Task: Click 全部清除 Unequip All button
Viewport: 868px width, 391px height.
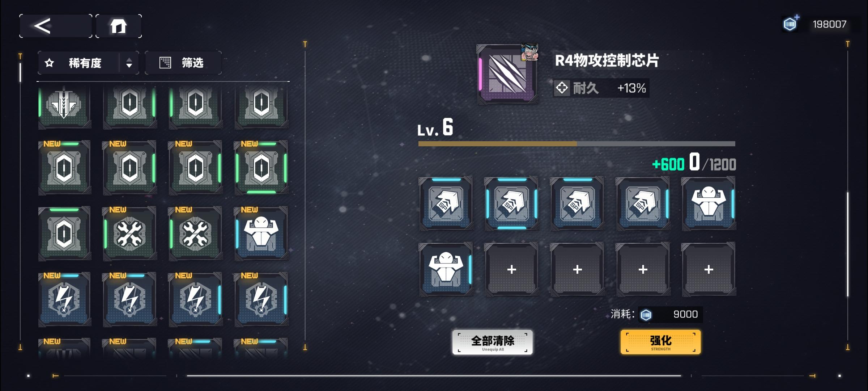Action: pos(493,342)
